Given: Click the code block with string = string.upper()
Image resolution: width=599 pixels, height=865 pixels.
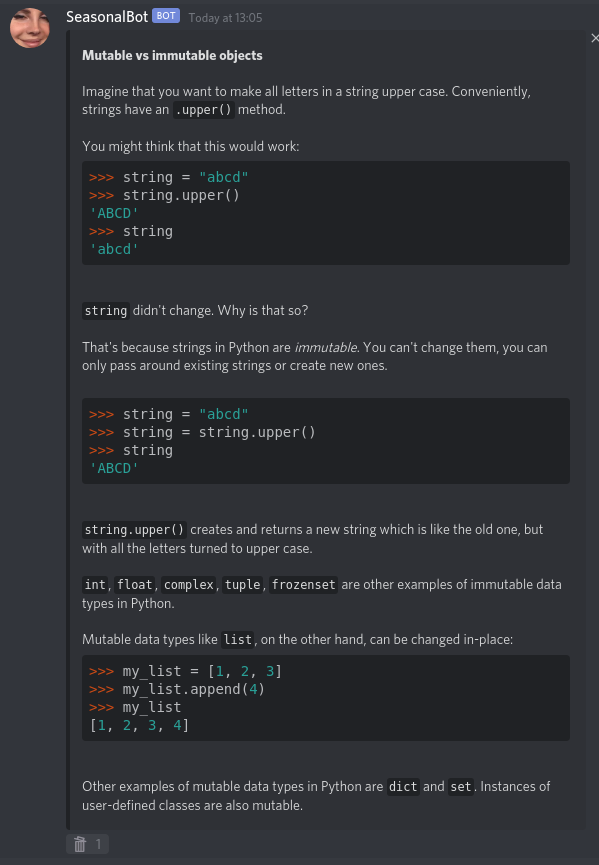Looking at the screenshot, I should [325, 441].
